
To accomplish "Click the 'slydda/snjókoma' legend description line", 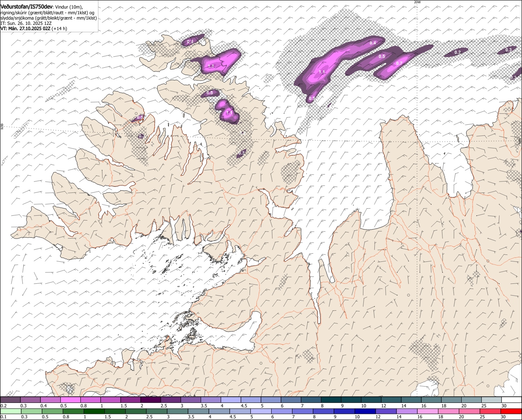I will click(49, 18).
